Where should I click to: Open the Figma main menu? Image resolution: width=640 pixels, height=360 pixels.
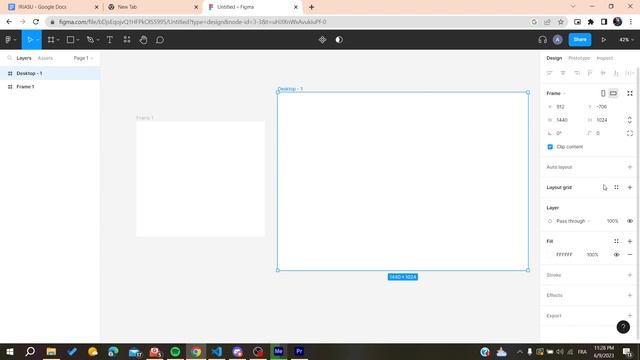pyautogui.click(x=8, y=40)
